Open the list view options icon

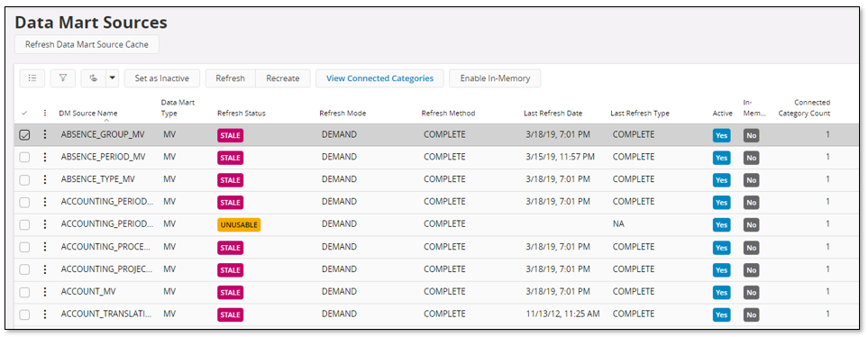point(32,78)
